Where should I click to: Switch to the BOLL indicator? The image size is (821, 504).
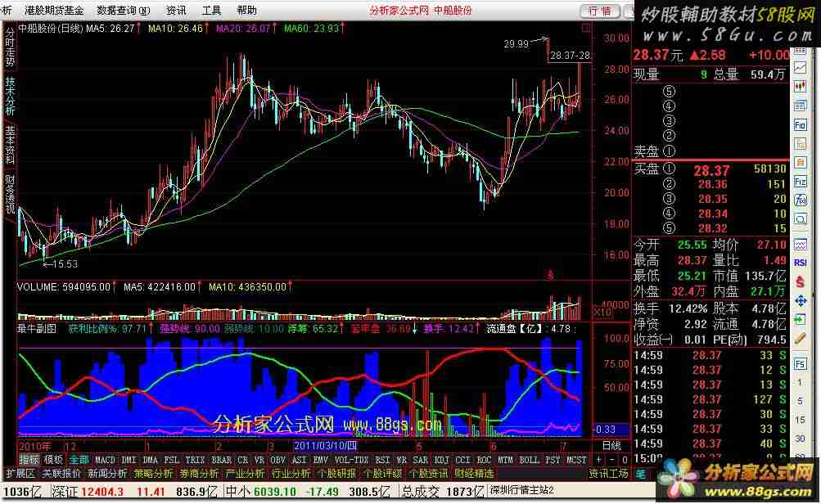(x=529, y=460)
